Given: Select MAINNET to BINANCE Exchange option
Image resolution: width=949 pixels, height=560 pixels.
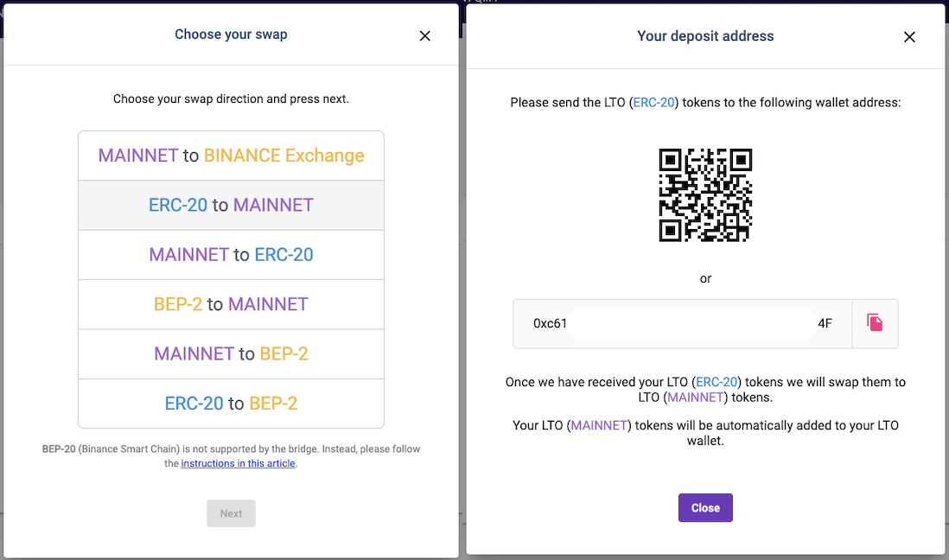Looking at the screenshot, I should (231, 156).
